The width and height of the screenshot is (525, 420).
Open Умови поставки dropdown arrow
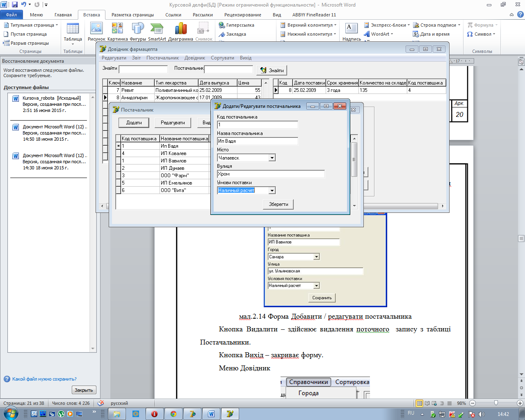[272, 190]
